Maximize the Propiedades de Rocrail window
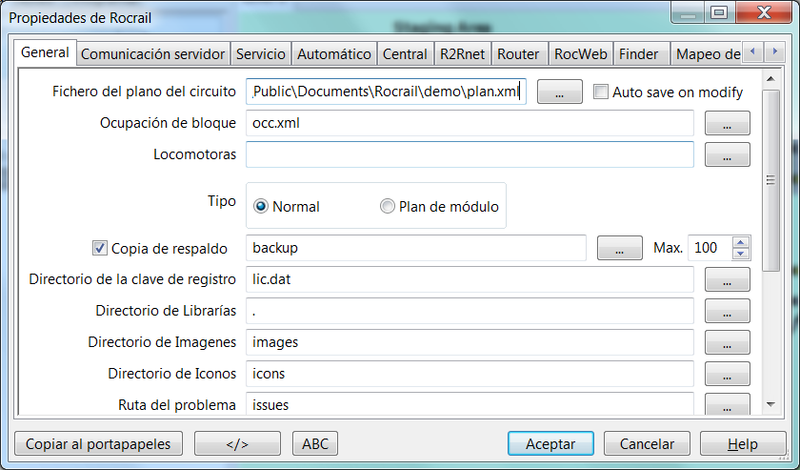 coord(719,12)
